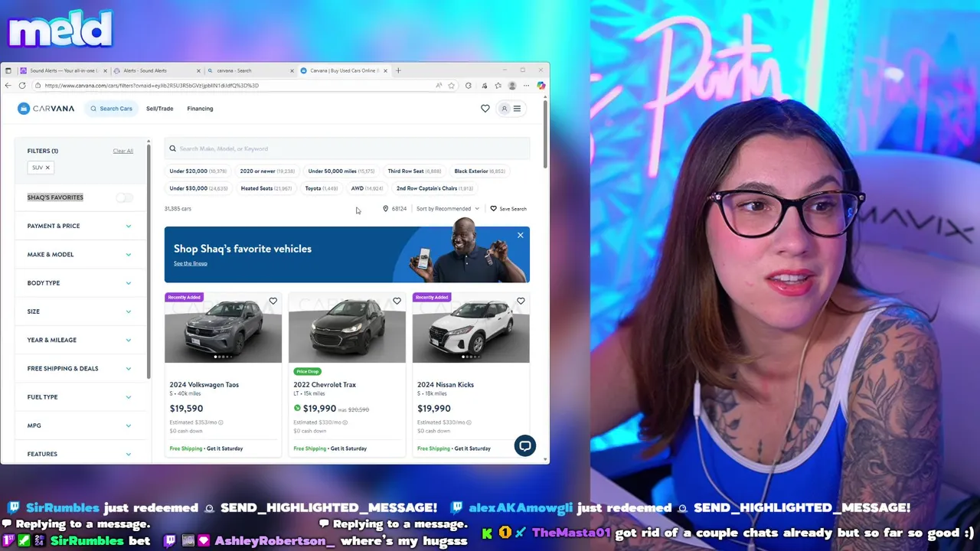The width and height of the screenshot is (980, 551).
Task: Open the hamburger menu in Carvana header
Action: coord(517,109)
